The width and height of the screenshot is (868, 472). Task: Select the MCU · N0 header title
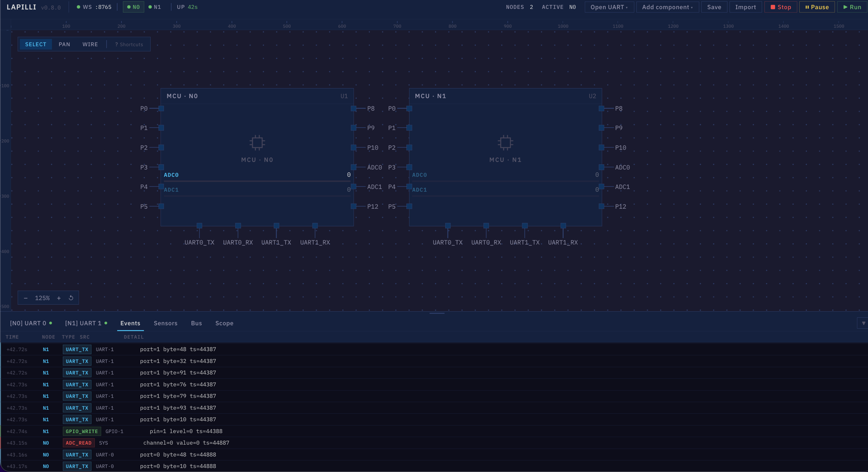click(182, 96)
